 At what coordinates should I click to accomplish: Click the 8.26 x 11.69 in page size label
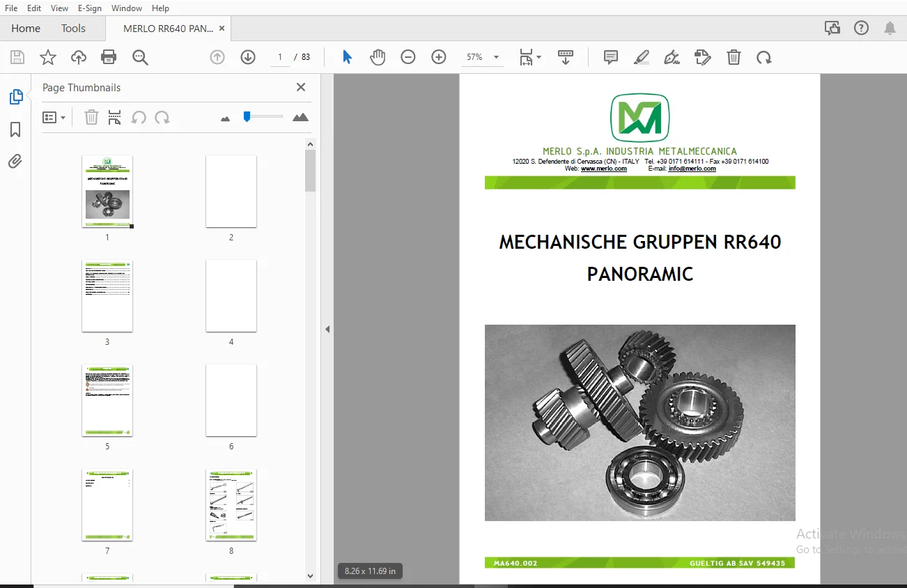(x=370, y=571)
